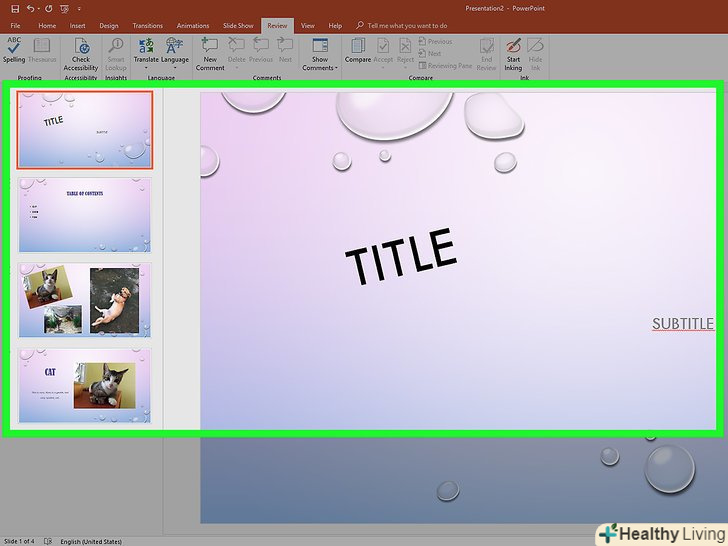The width and height of the screenshot is (728, 546).
Task: Open the Thesaurus tool
Action: (x=42, y=50)
